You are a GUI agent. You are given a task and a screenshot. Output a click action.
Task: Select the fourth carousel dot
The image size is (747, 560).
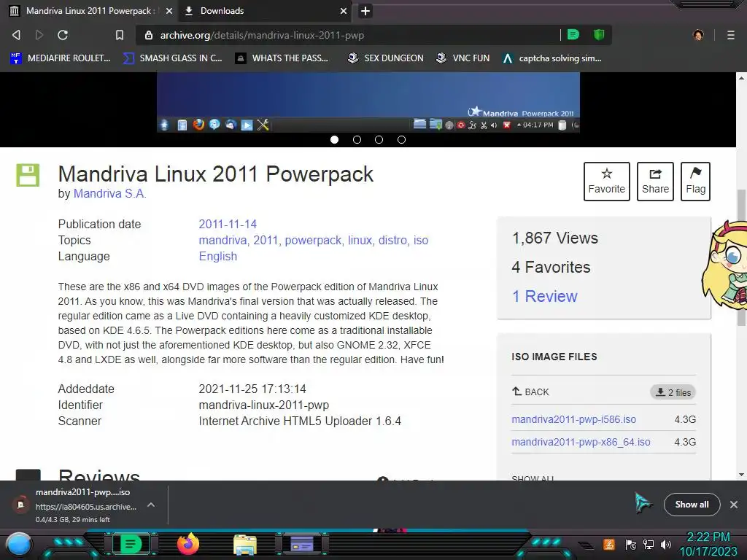tap(402, 139)
